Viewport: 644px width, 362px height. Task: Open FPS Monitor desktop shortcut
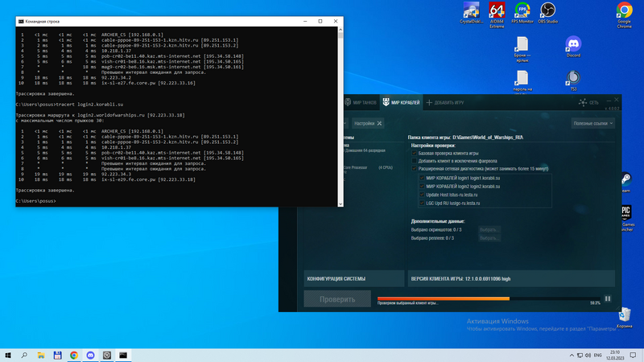click(x=522, y=13)
